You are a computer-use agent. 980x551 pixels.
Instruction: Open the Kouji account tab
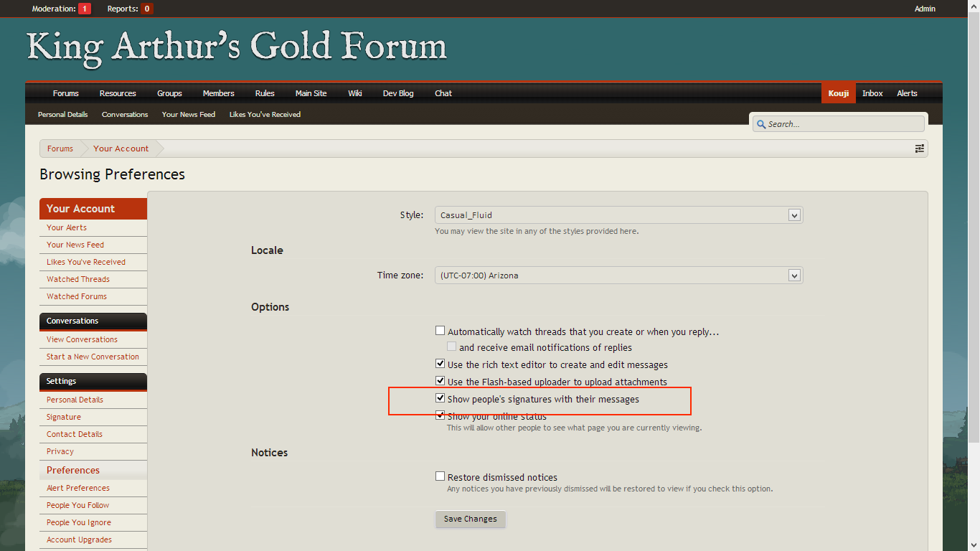pos(839,93)
